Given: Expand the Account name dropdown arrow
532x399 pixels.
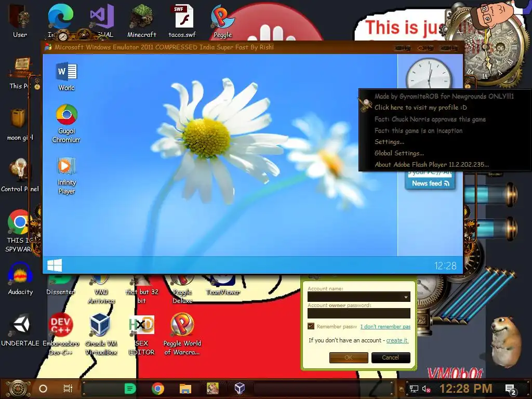Looking at the screenshot, I should tap(406, 297).
